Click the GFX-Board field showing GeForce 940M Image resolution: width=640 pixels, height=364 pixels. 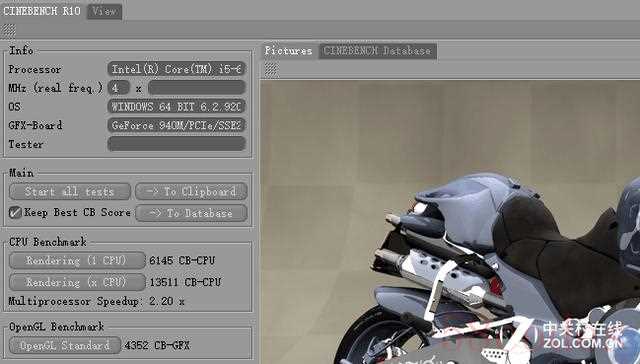click(x=177, y=125)
